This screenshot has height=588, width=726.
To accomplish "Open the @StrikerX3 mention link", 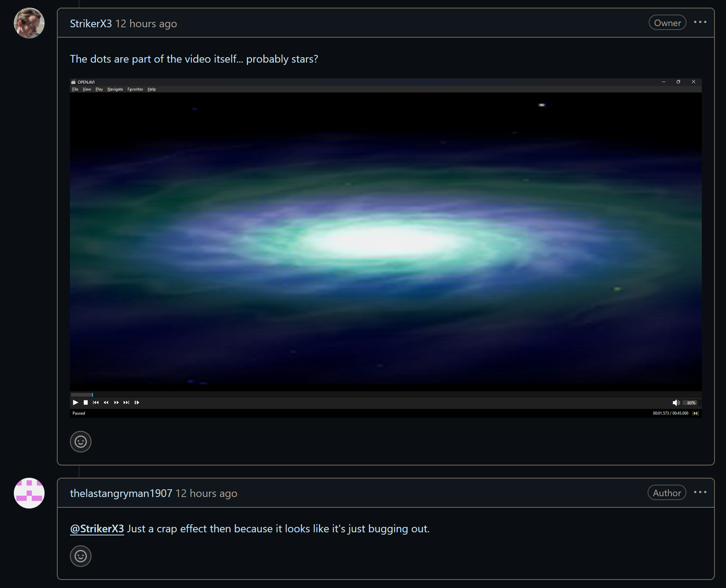I will [x=97, y=529].
